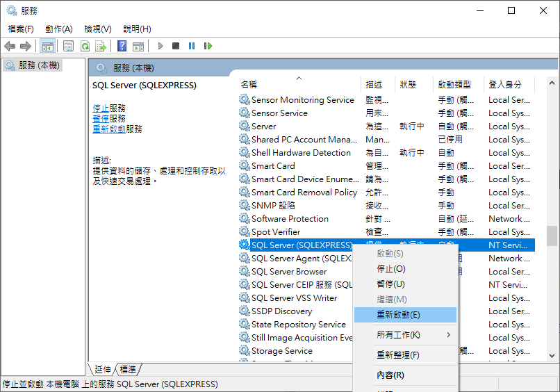The width and height of the screenshot is (560, 392).
Task: Select the Still Image Acquisition Events row
Action: pos(295,338)
